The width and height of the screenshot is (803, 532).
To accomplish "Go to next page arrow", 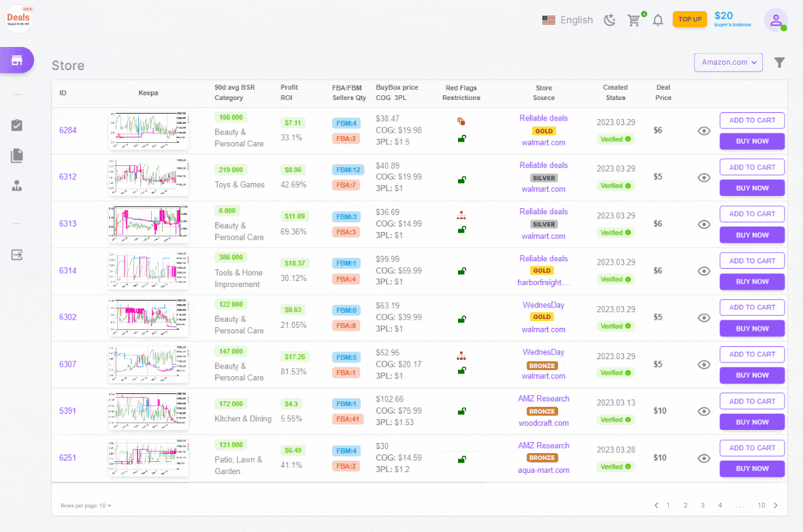I will [x=776, y=505].
